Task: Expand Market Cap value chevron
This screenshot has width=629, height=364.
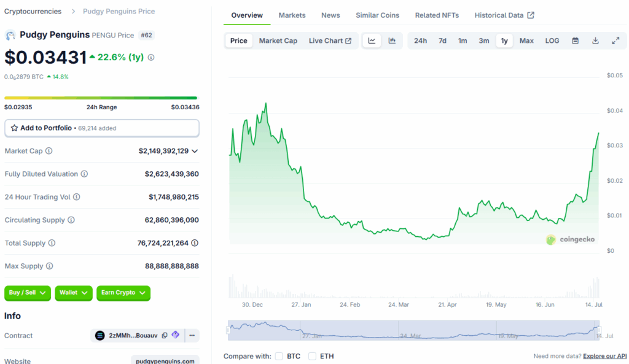Action: click(x=195, y=151)
